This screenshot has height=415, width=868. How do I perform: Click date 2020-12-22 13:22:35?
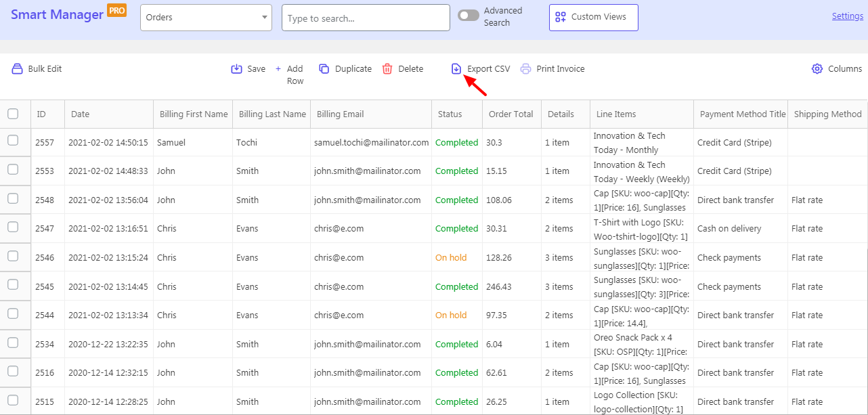point(108,344)
